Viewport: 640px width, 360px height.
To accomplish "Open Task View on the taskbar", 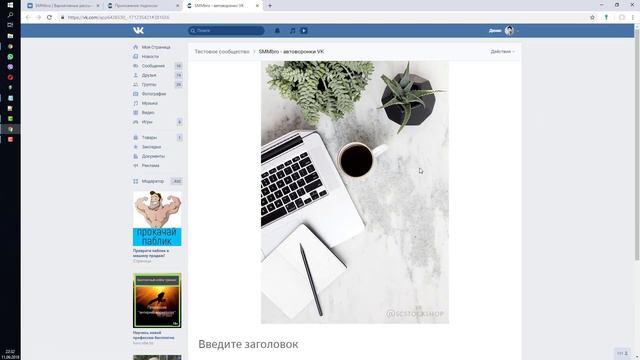I will [x=10, y=25].
